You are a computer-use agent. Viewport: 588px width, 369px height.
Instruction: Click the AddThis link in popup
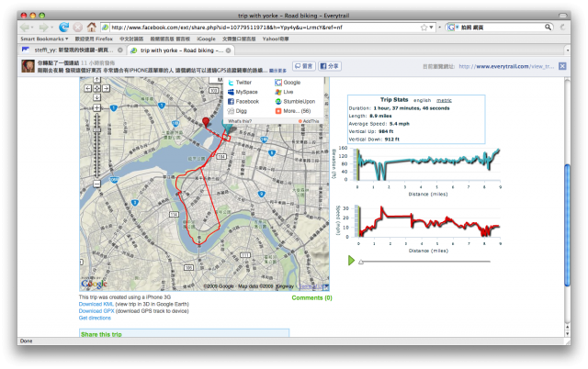[309, 121]
